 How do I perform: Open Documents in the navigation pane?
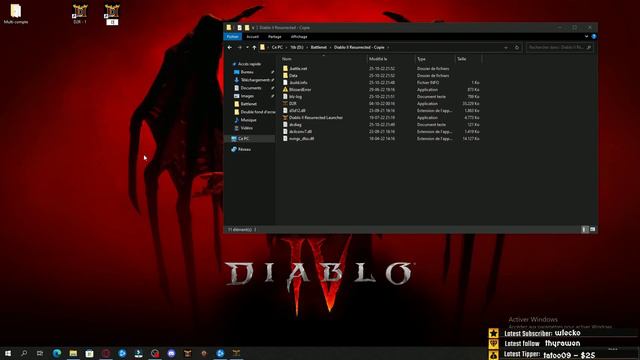coord(251,88)
